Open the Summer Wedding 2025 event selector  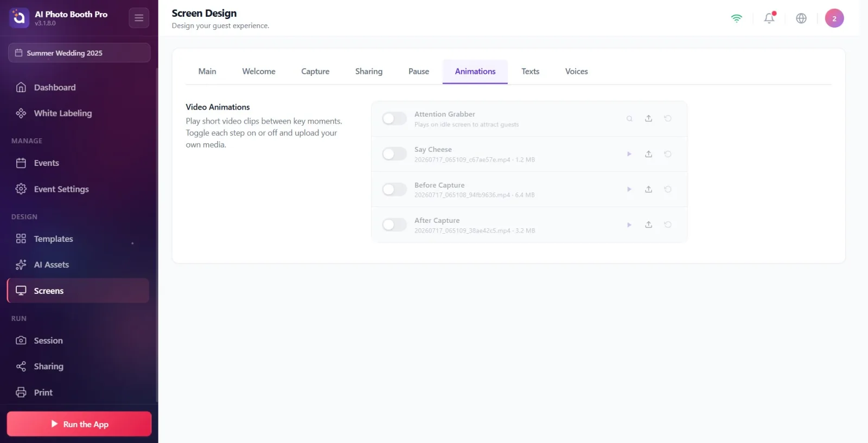click(79, 53)
